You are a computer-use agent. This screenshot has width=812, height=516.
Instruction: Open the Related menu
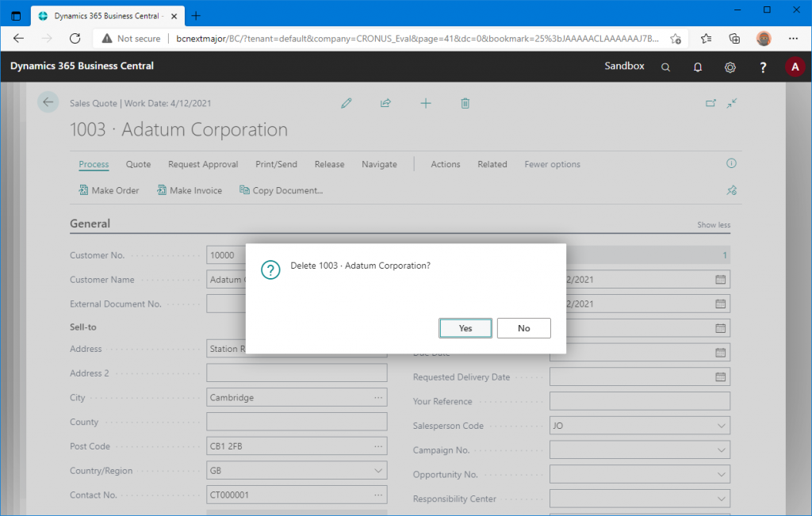click(492, 164)
